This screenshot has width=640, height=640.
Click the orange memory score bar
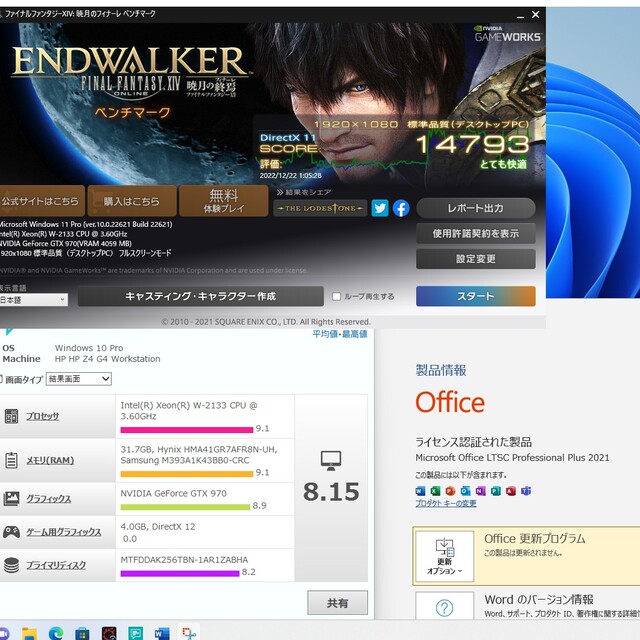tap(187, 473)
